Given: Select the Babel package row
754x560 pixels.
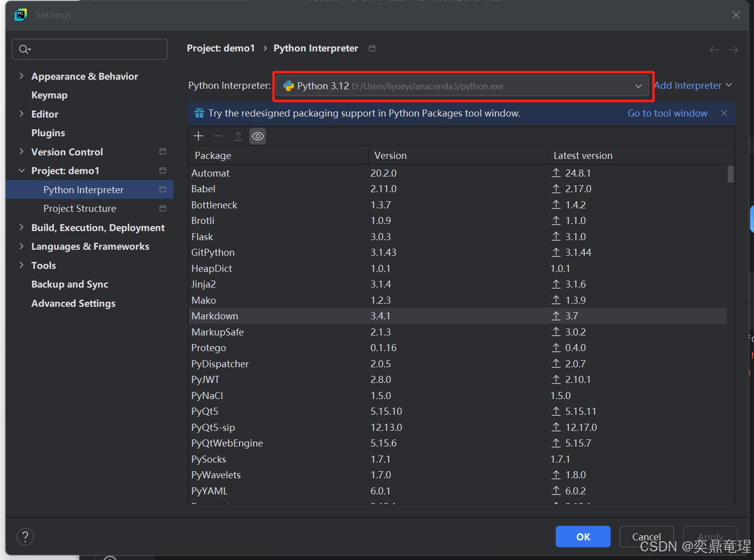Looking at the screenshot, I should tap(458, 189).
